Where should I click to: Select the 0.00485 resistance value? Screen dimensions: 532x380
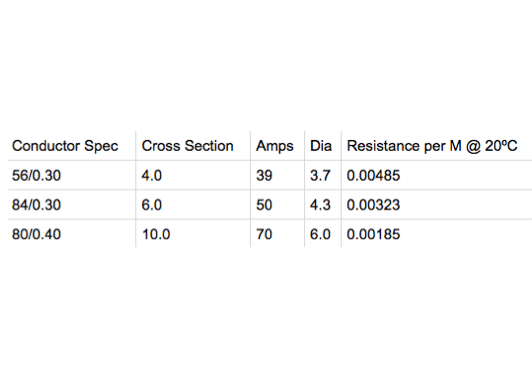tap(373, 175)
